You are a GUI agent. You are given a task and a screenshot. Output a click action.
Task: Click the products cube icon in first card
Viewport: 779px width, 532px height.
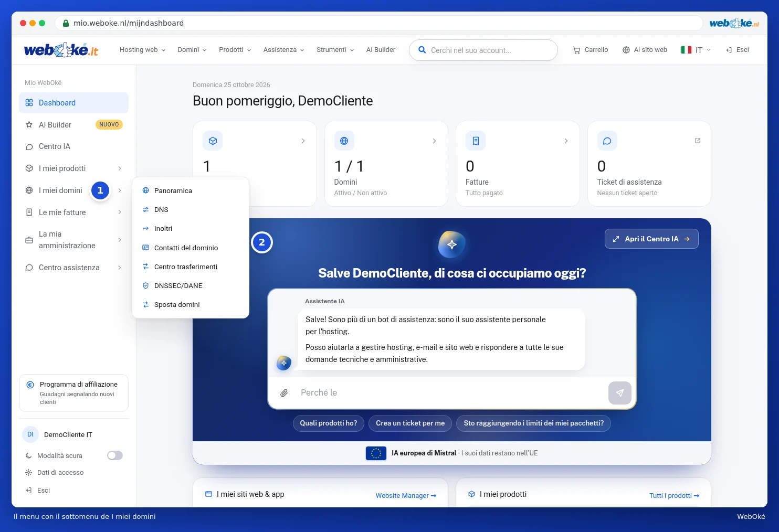click(213, 141)
